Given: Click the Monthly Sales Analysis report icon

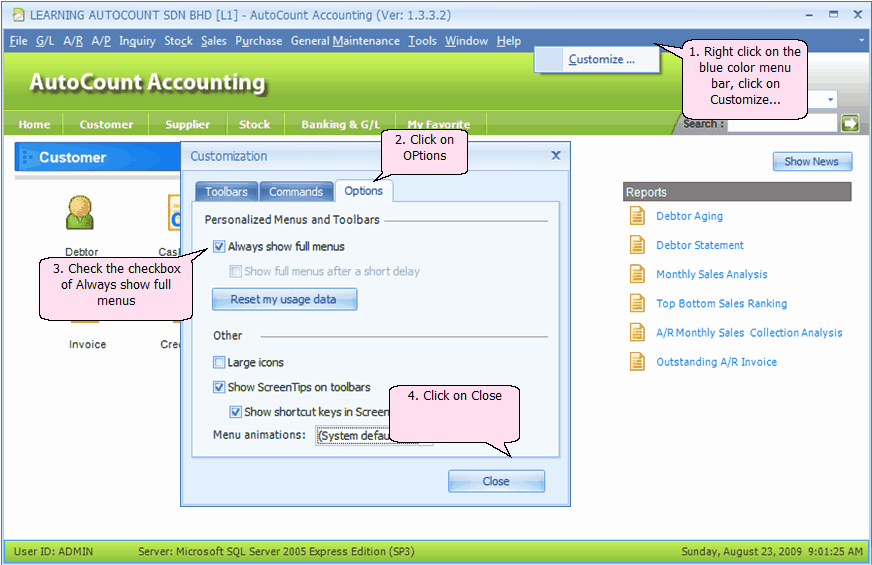Looking at the screenshot, I should [637, 274].
